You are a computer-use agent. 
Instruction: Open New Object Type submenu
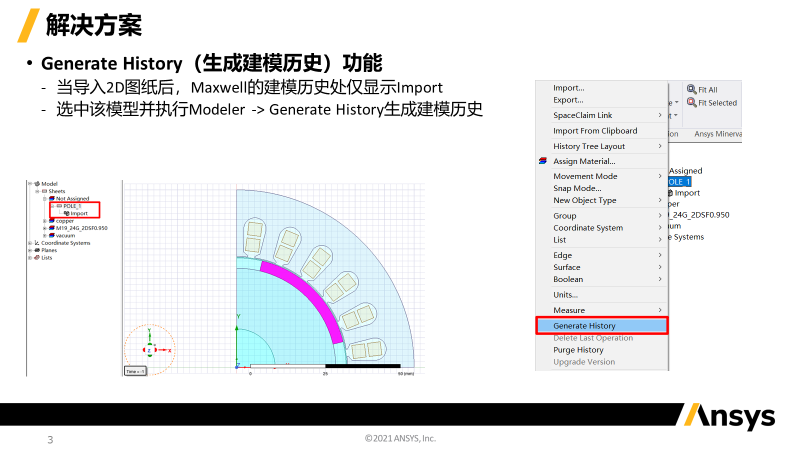585,201
